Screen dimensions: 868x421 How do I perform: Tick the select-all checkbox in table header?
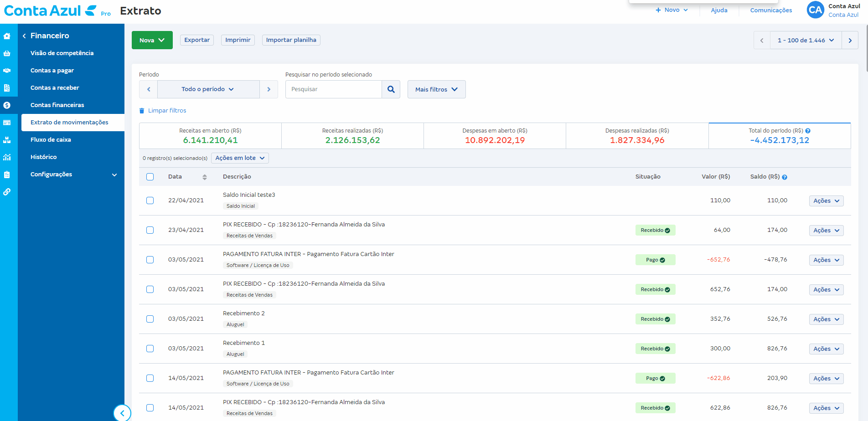(150, 177)
